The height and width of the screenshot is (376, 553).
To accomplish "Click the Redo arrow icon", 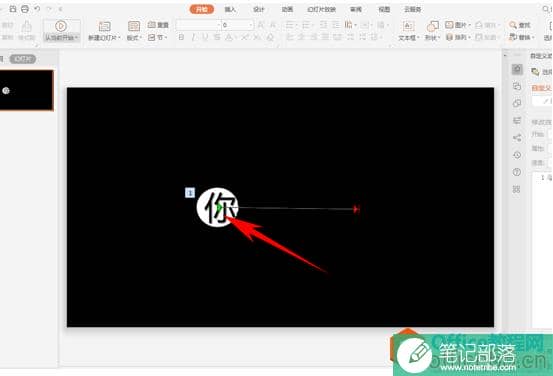I will (49, 9).
